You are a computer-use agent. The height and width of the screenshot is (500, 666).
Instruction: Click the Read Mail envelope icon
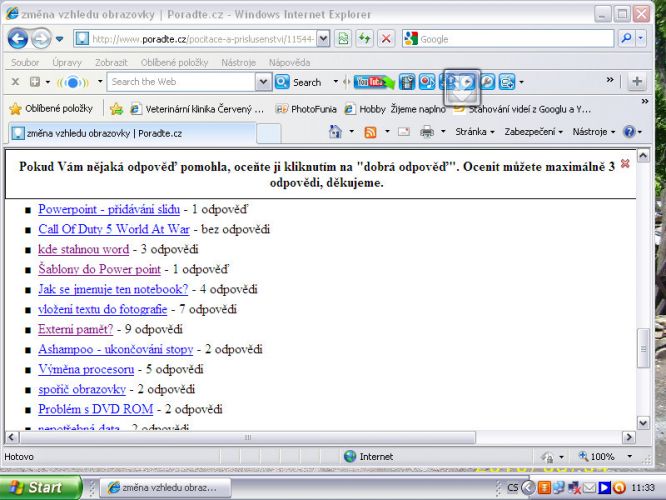[x=404, y=132]
